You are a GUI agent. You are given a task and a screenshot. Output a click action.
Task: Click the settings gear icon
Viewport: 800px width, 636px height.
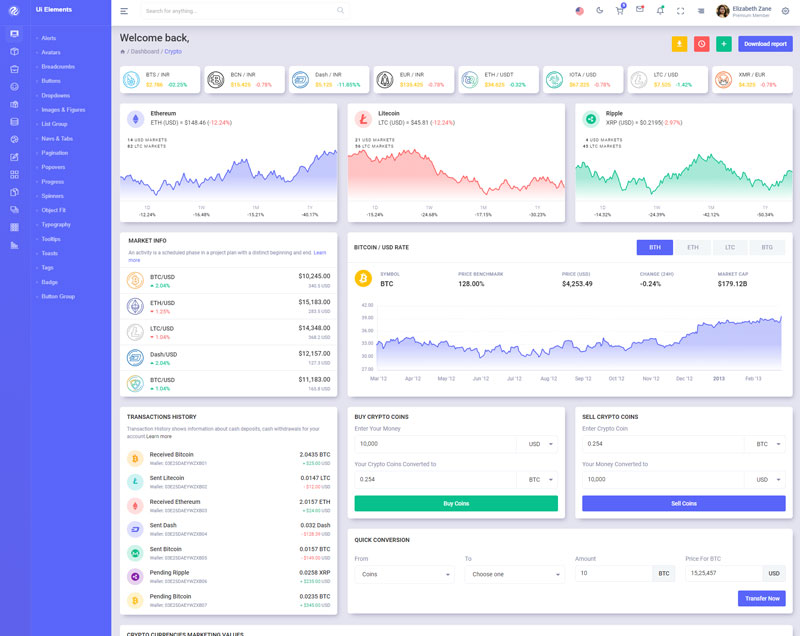point(785,11)
